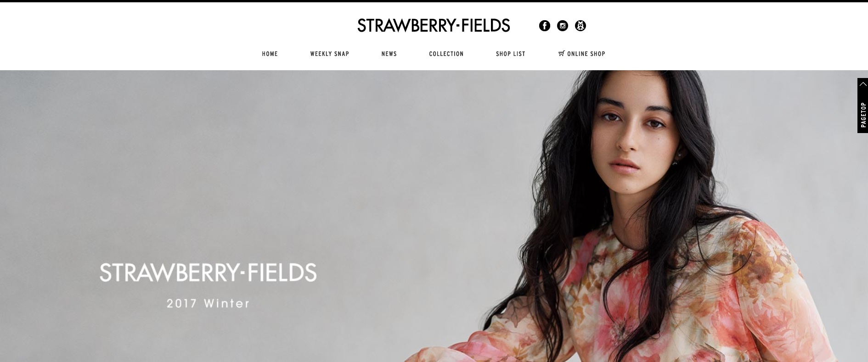Click the 2017 Winter banner caption
868x362 pixels.
point(208,303)
